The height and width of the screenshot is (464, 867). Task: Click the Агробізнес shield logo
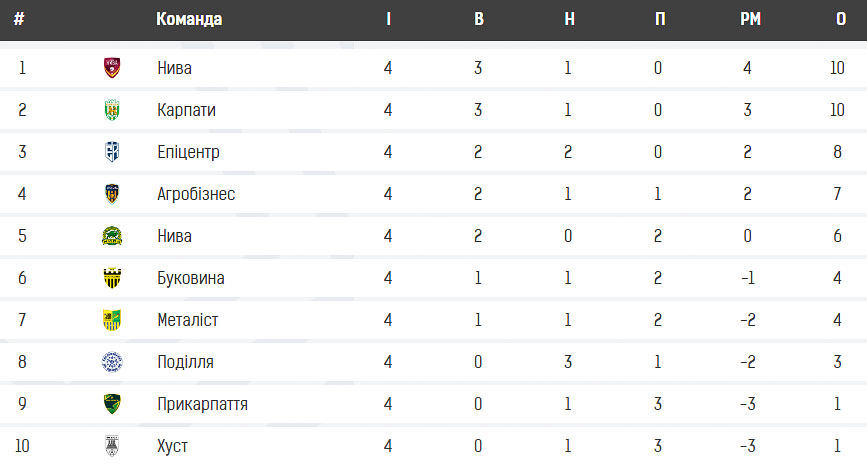tap(112, 194)
